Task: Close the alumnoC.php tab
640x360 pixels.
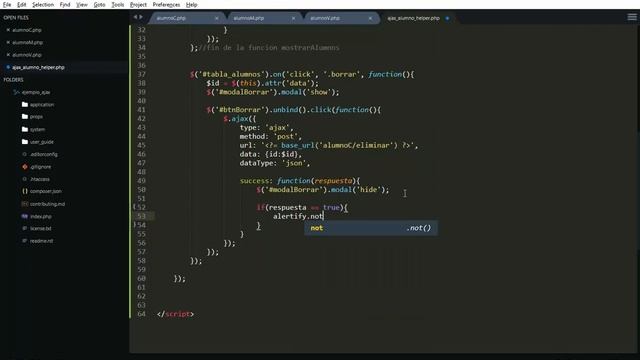Action: (216, 18)
